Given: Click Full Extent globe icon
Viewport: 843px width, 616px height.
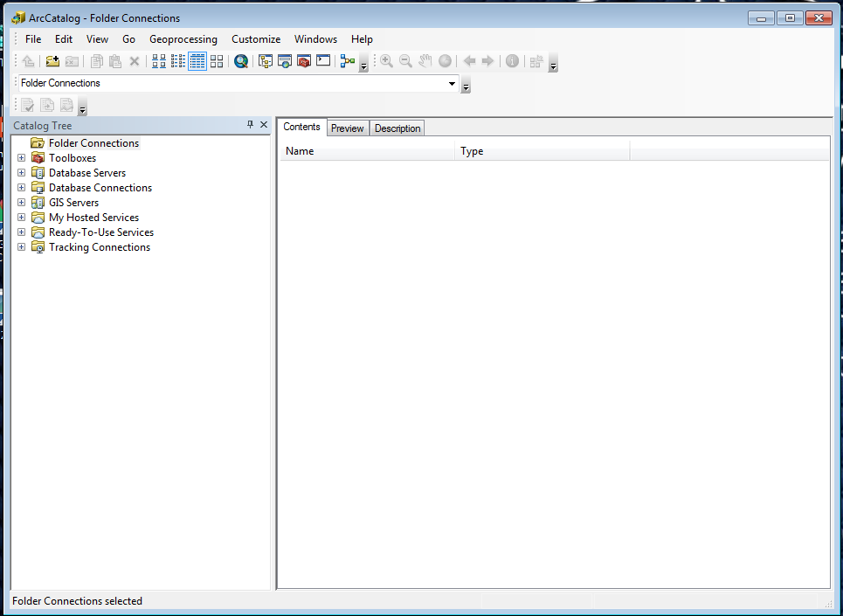Looking at the screenshot, I should tap(445, 61).
